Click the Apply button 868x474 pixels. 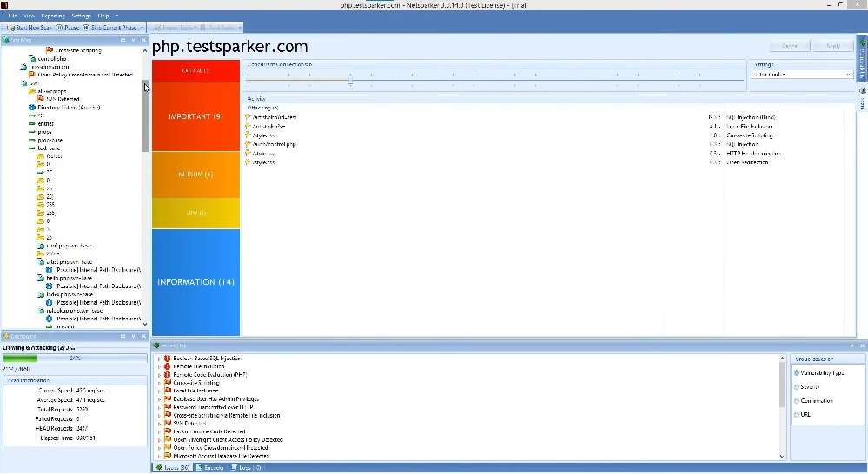[x=833, y=46]
